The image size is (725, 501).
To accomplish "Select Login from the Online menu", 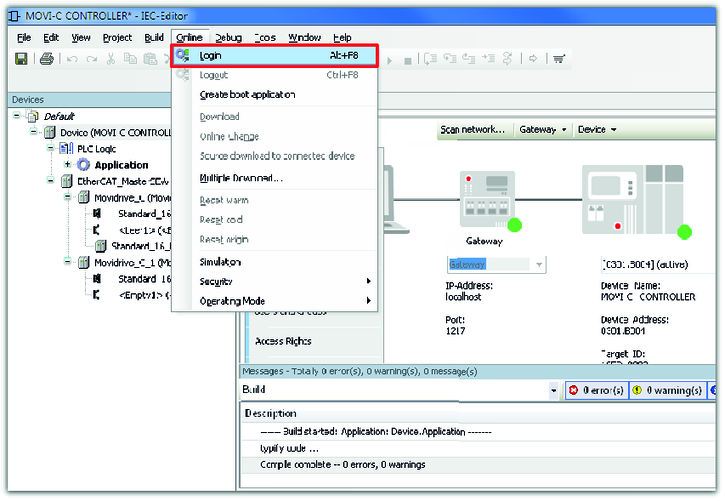I will [211, 56].
